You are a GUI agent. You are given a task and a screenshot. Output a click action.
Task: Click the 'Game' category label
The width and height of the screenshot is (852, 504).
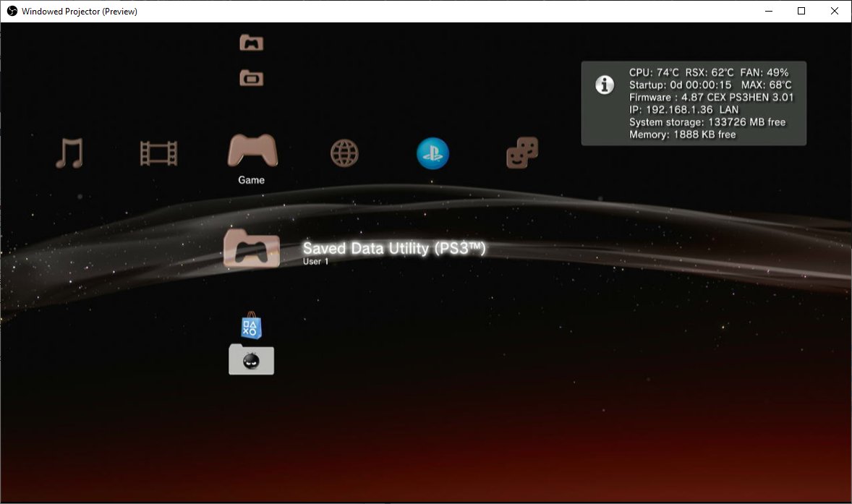(251, 180)
